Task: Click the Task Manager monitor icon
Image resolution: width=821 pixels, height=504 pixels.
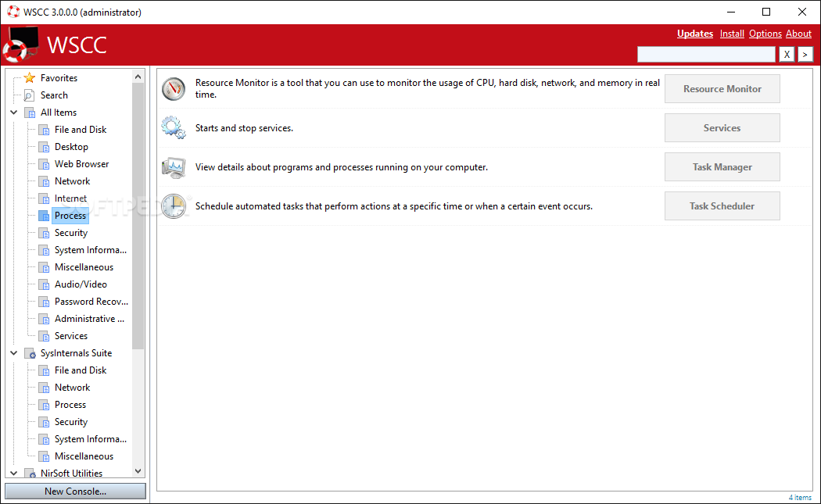Action: point(174,167)
